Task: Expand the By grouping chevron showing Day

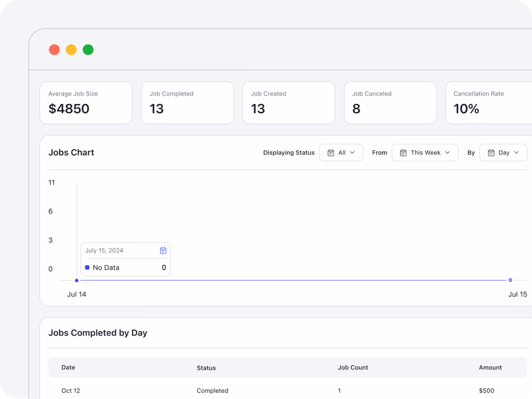Action: coord(516,153)
